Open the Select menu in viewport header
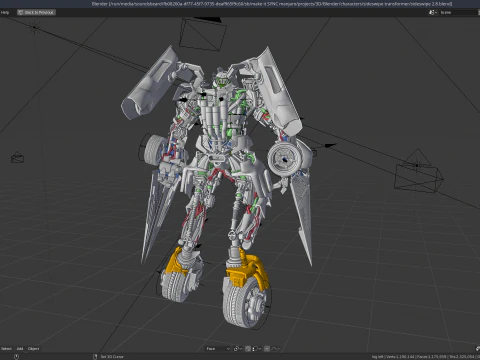This screenshot has width=480, height=360. [x=6, y=349]
